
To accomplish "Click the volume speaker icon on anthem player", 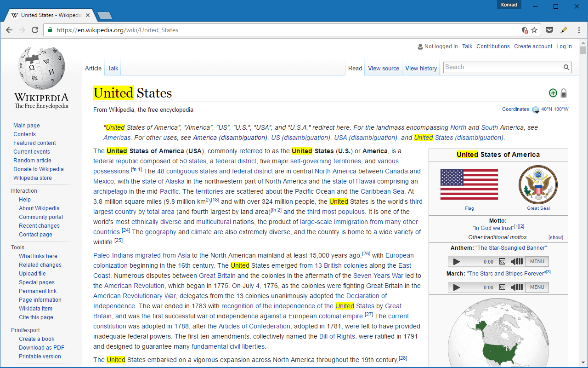I will coord(517,261).
